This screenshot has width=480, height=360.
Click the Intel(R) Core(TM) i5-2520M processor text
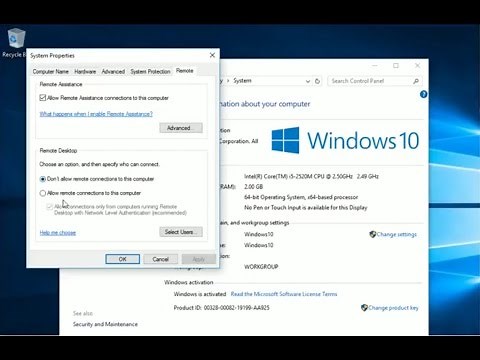coord(311,176)
